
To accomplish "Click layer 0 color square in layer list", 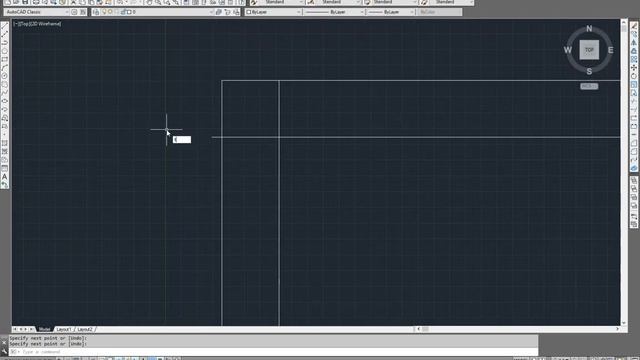I will pos(129,12).
